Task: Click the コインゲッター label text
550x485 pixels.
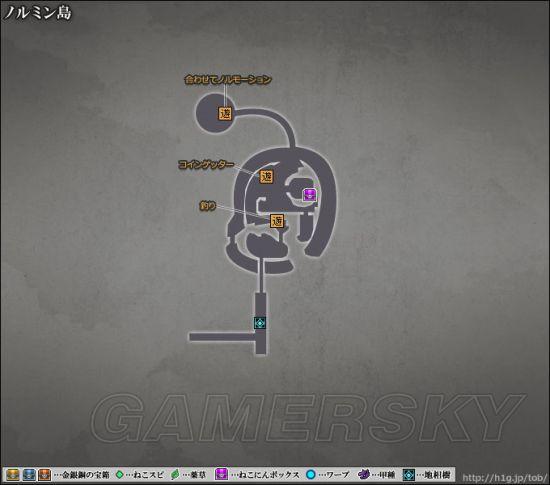Action: [x=206, y=164]
